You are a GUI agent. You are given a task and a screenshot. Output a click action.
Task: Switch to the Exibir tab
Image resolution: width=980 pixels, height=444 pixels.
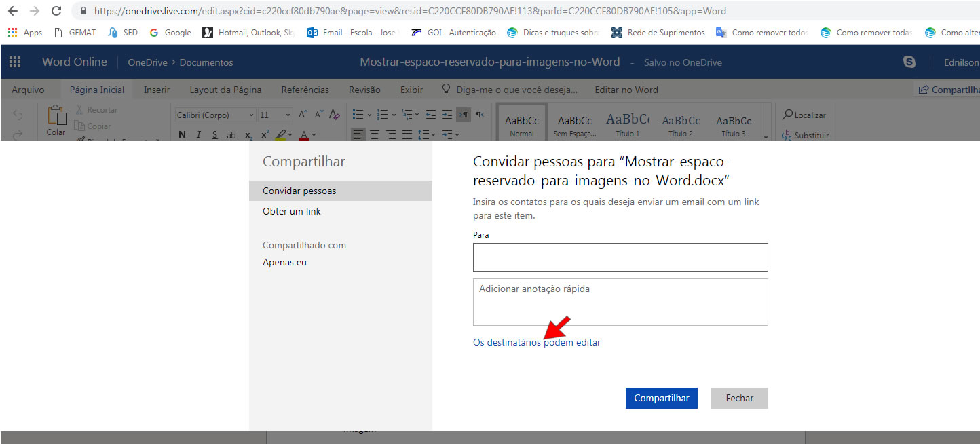coord(411,90)
